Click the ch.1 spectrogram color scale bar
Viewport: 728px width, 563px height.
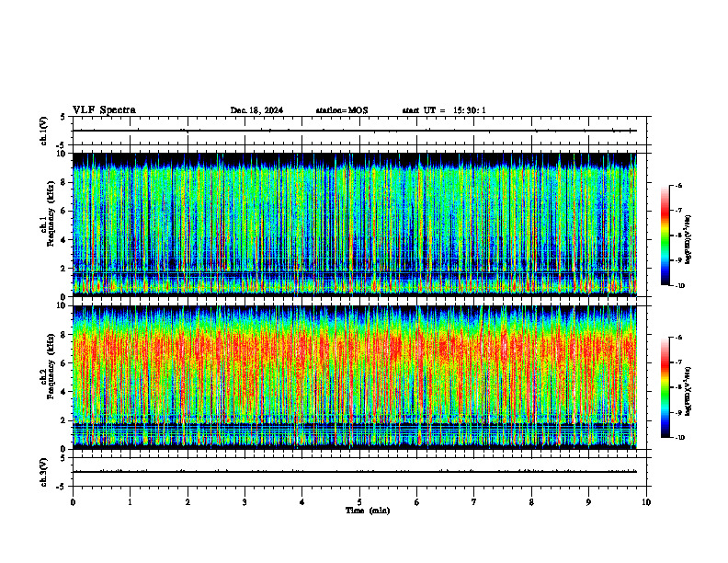coord(665,236)
